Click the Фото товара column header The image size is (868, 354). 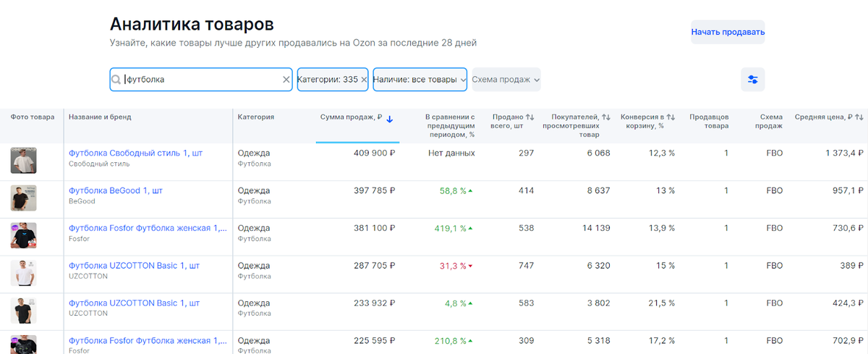(32, 117)
